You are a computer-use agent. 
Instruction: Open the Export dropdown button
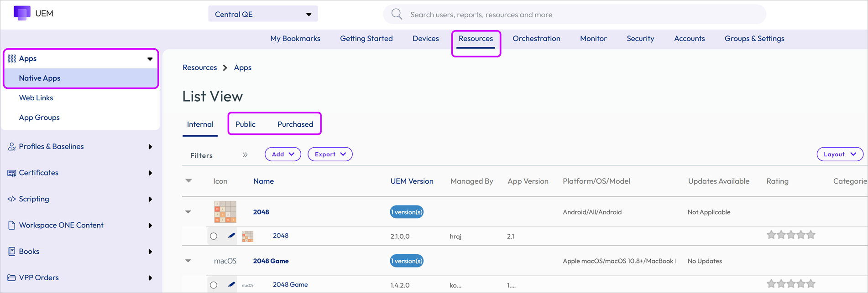click(x=330, y=154)
